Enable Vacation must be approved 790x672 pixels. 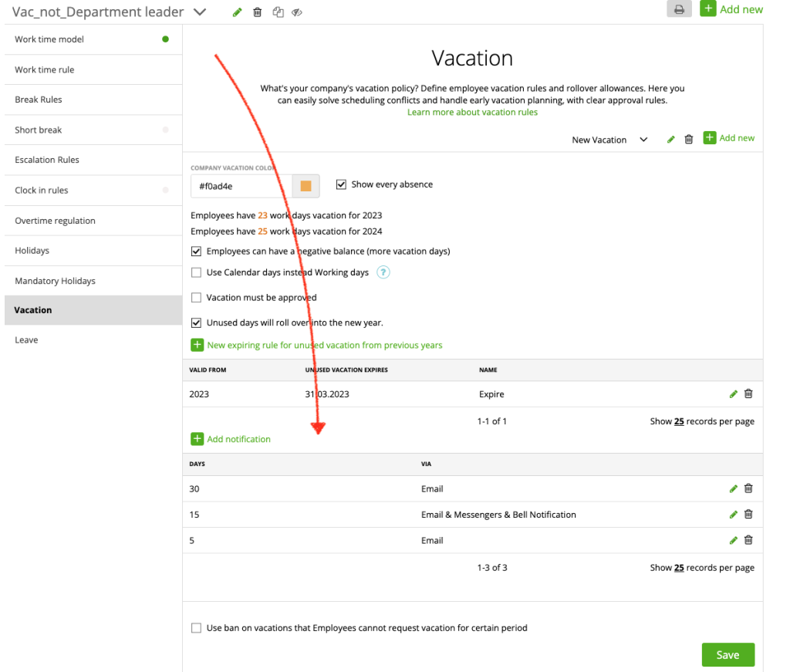(x=197, y=298)
